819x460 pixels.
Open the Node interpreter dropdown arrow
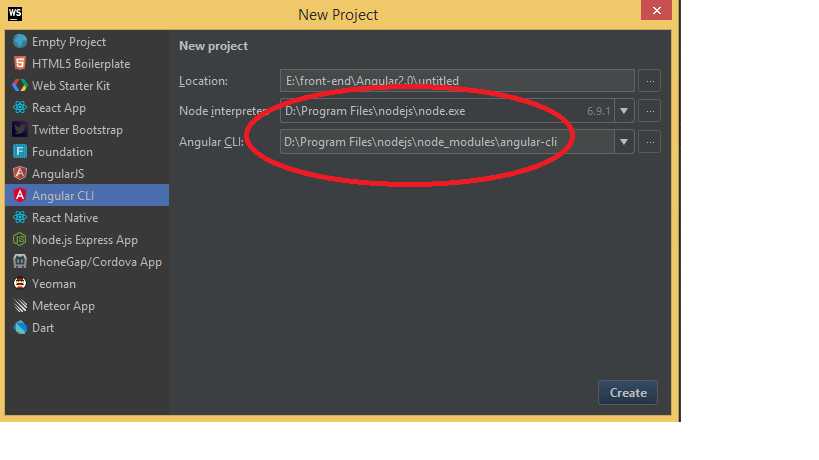point(624,111)
